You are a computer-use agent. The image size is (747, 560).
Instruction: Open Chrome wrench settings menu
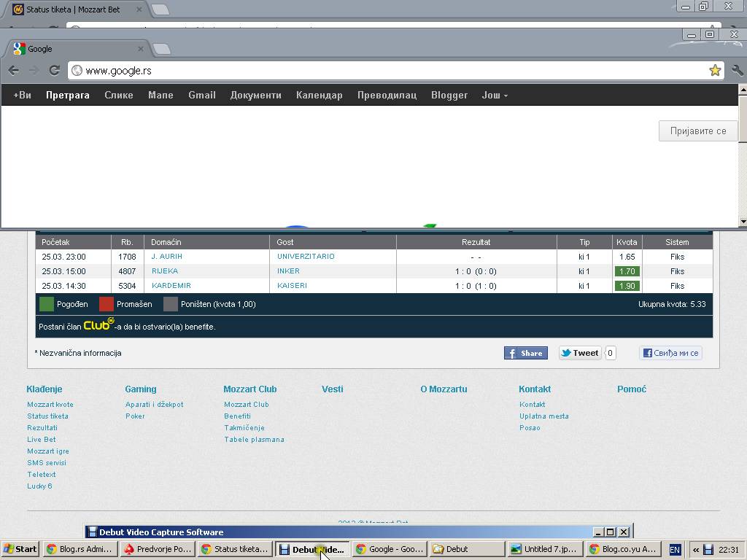point(737,71)
